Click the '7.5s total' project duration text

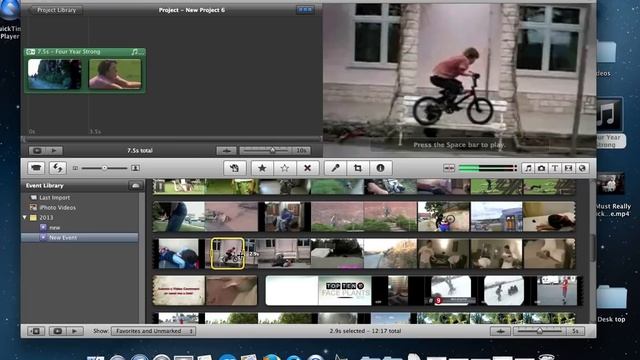click(x=140, y=151)
